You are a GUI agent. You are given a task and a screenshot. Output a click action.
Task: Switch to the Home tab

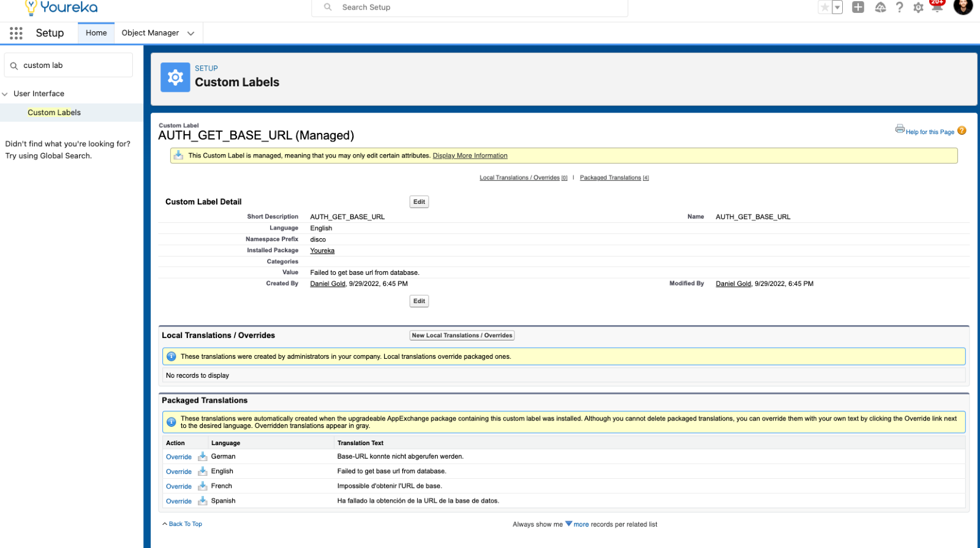click(96, 33)
